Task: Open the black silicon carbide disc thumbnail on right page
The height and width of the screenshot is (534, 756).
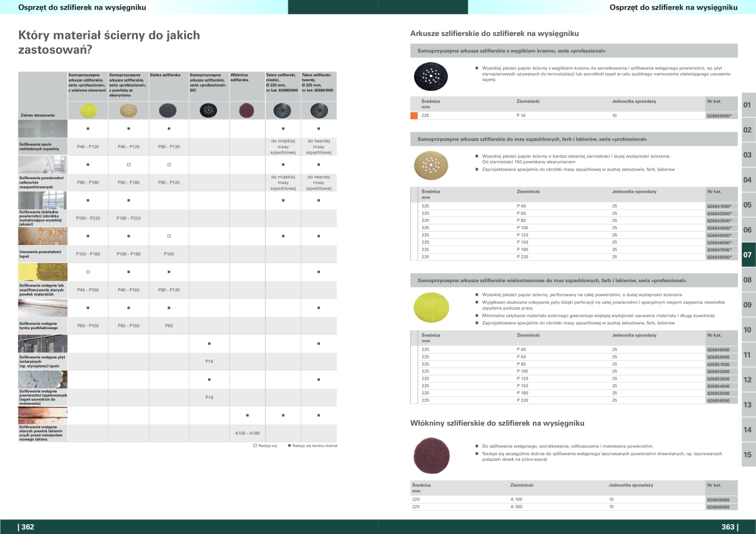Action: coord(430,76)
